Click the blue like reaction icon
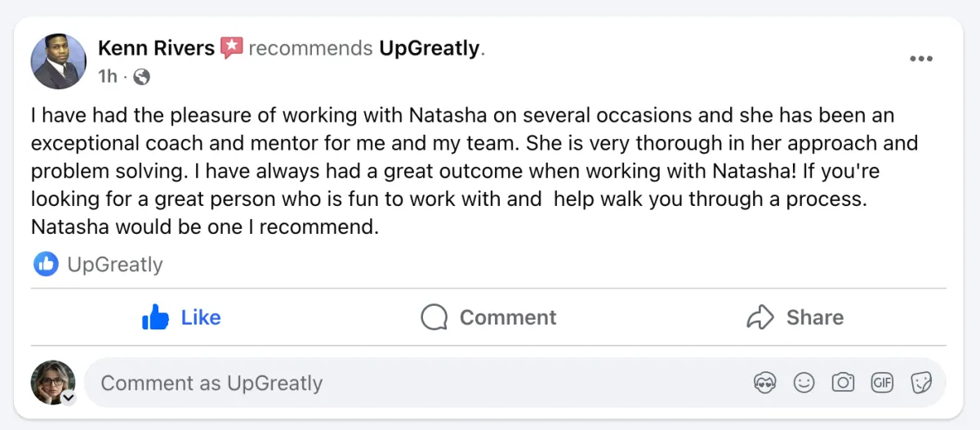The image size is (980, 430). 46,264
